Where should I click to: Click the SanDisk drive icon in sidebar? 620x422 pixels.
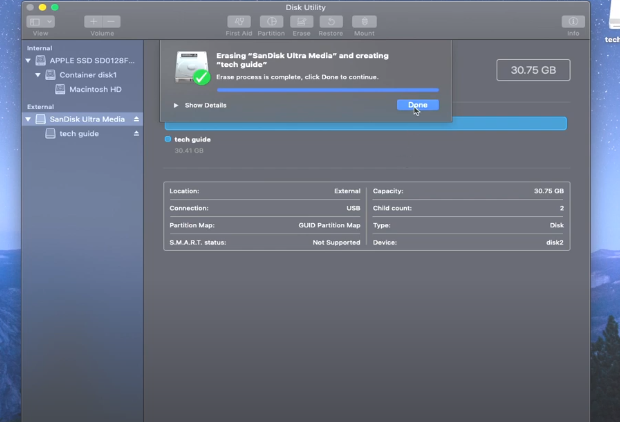click(40, 119)
